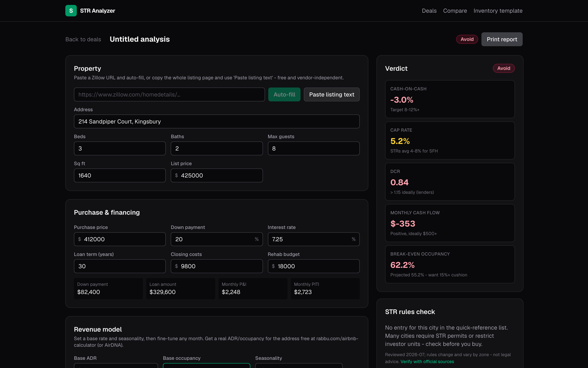The image size is (588, 368).
Task: Click the Cap rate 5.2% metric card
Action: click(x=450, y=140)
